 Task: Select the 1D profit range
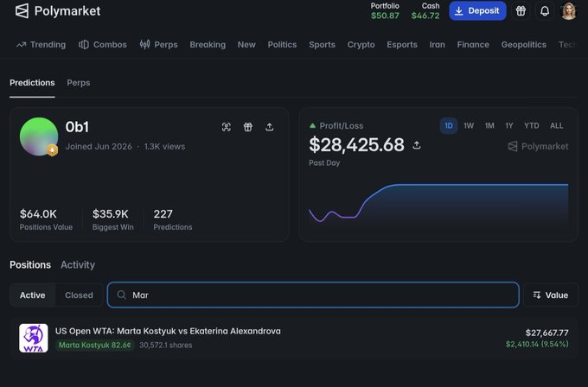(x=449, y=126)
